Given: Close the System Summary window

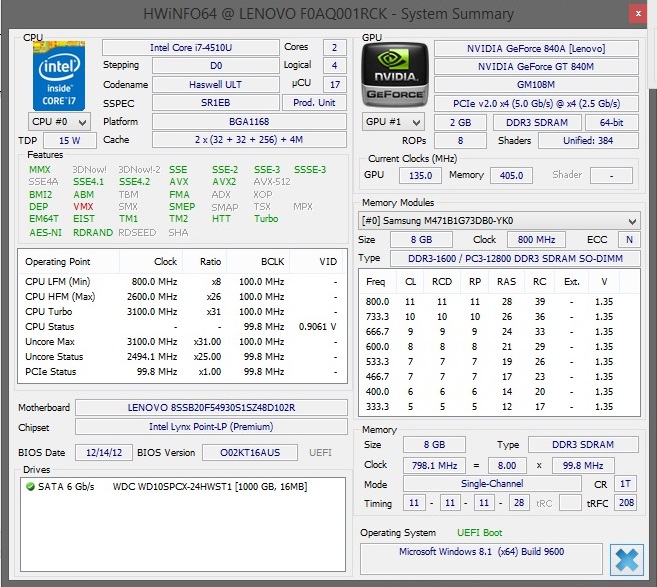Looking at the screenshot, I should point(638,14).
